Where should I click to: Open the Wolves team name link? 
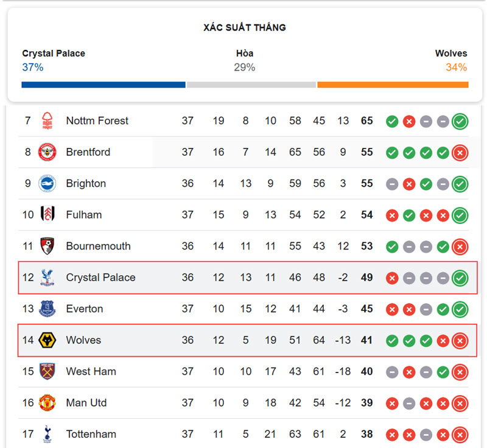point(83,340)
